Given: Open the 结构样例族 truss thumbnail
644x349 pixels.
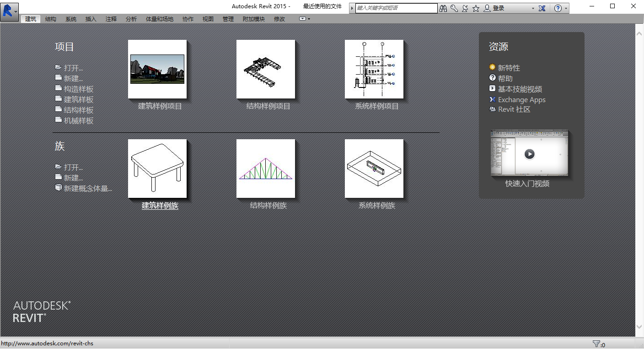Looking at the screenshot, I should (266, 169).
